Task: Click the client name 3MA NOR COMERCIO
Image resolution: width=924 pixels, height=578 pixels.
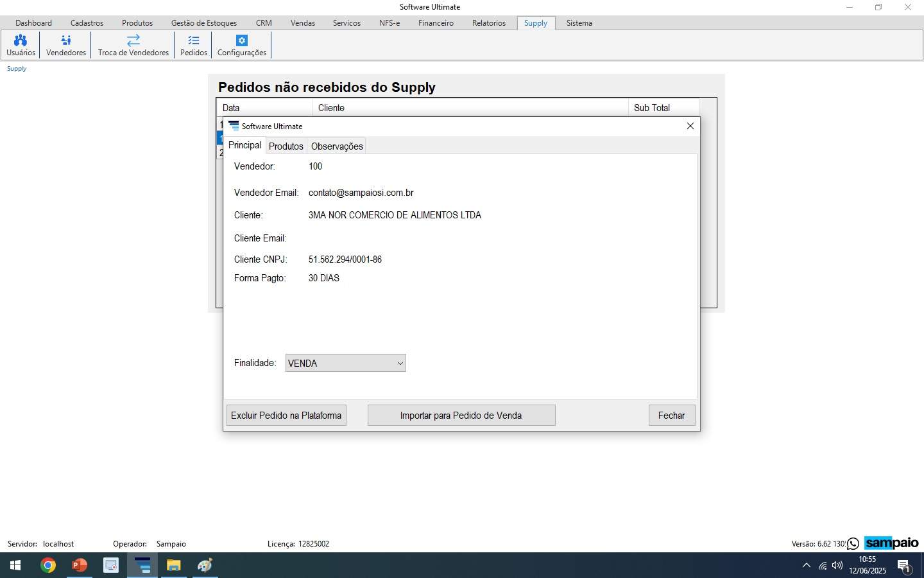Action: point(395,215)
